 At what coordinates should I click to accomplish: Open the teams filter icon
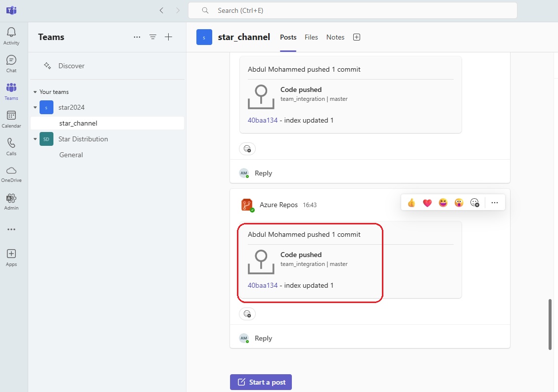coord(153,37)
